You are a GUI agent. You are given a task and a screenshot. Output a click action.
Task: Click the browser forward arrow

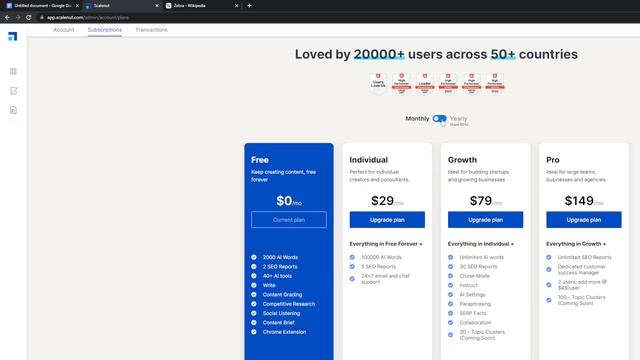tap(18, 17)
